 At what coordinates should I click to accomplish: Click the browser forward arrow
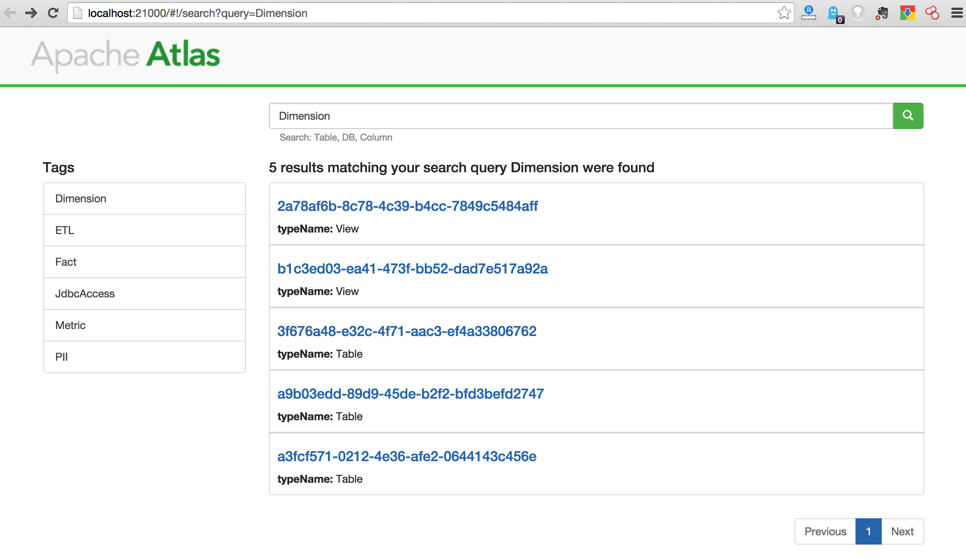click(31, 13)
